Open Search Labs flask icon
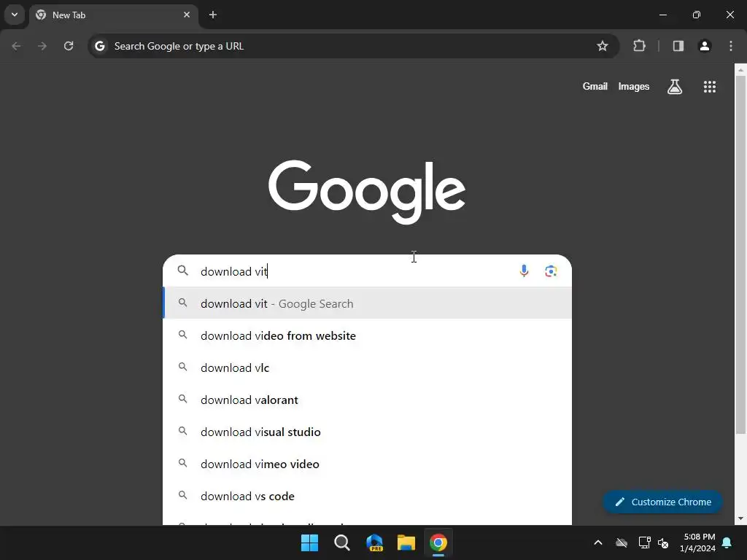Viewport: 747px width, 560px height. click(675, 87)
